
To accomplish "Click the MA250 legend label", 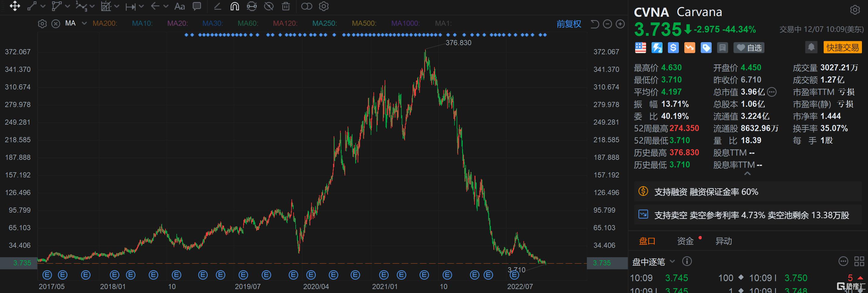I will [x=325, y=23].
